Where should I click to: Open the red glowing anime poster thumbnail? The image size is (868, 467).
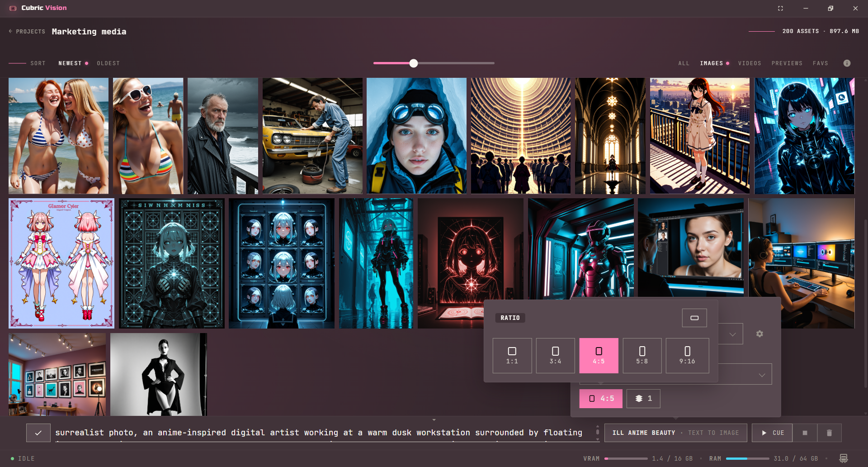click(470, 249)
